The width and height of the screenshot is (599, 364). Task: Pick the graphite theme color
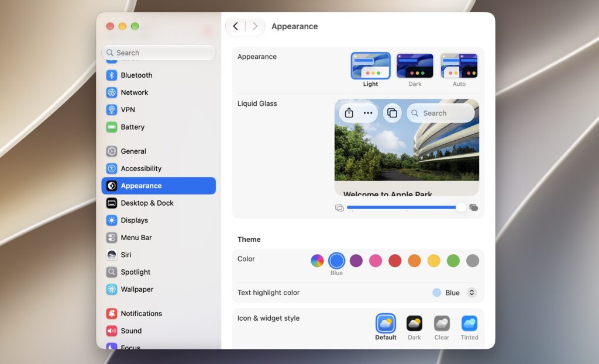(473, 261)
